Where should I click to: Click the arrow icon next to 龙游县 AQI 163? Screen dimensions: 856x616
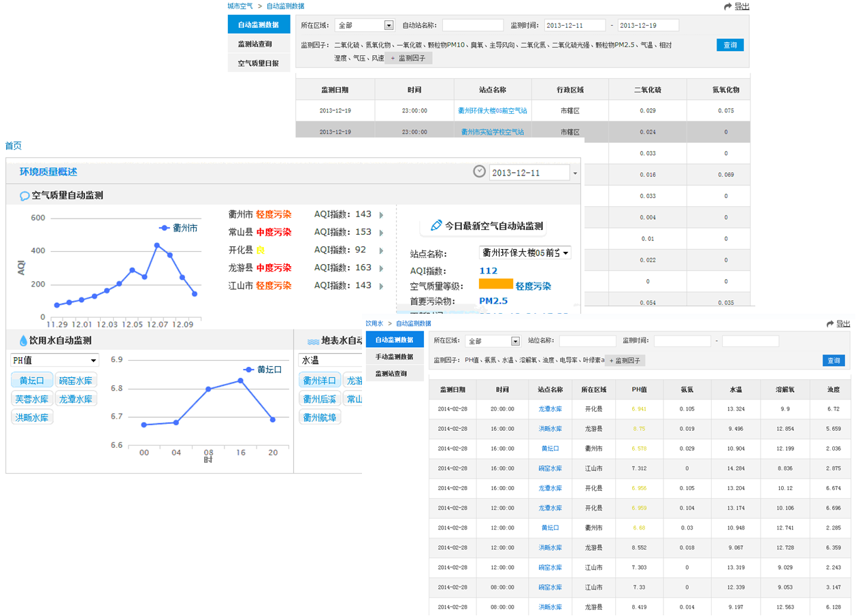tap(381, 268)
